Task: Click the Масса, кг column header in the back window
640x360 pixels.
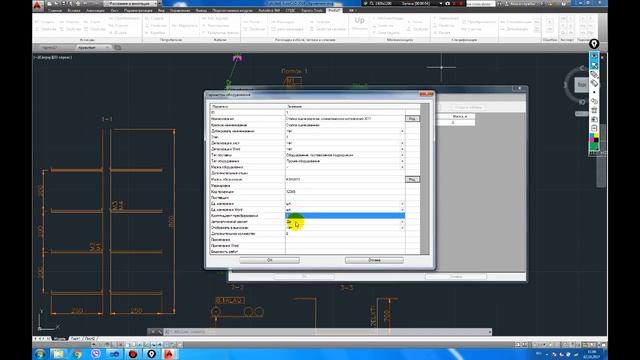Action: tap(460, 117)
